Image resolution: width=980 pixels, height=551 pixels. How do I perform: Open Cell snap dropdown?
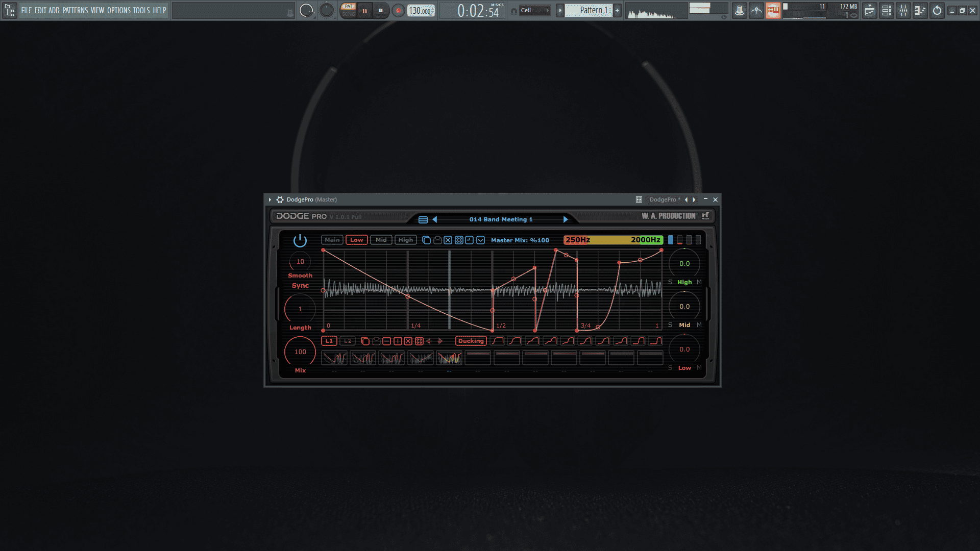535,10
